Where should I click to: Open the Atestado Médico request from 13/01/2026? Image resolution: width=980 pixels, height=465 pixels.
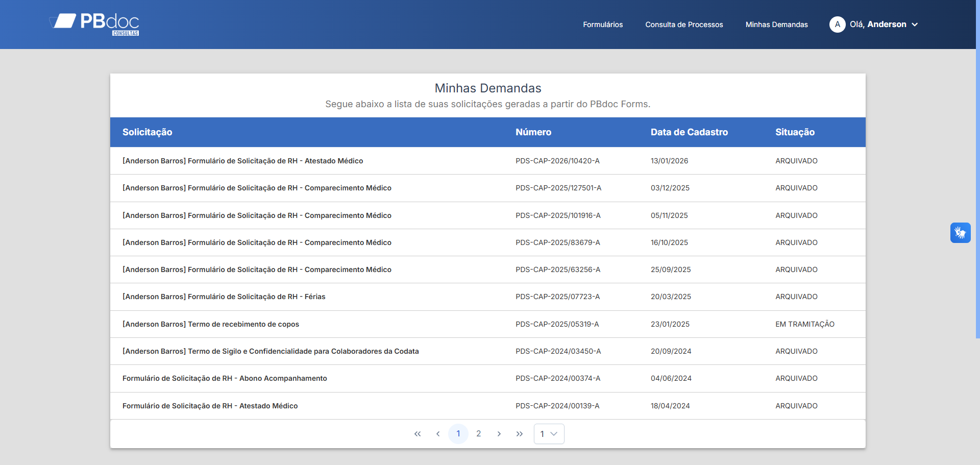[x=488, y=161]
